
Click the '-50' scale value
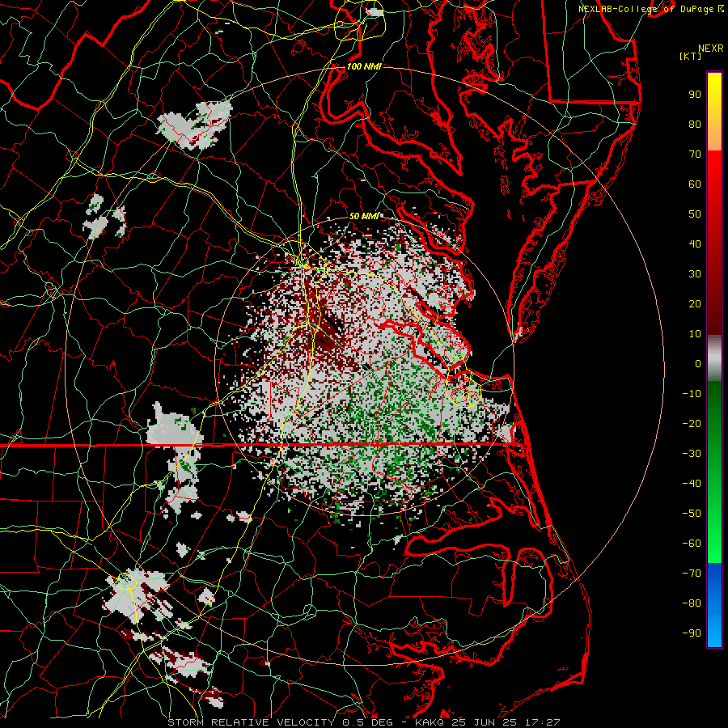point(692,514)
